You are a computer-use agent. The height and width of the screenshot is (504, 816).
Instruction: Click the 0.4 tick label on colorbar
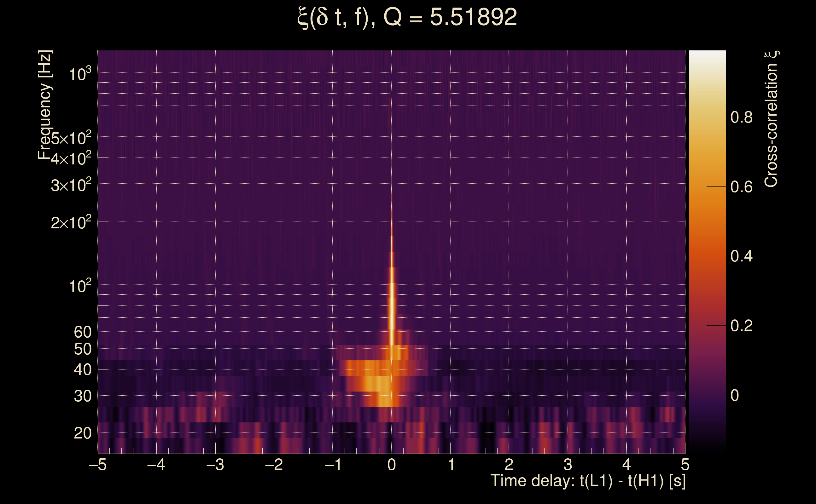(x=741, y=256)
